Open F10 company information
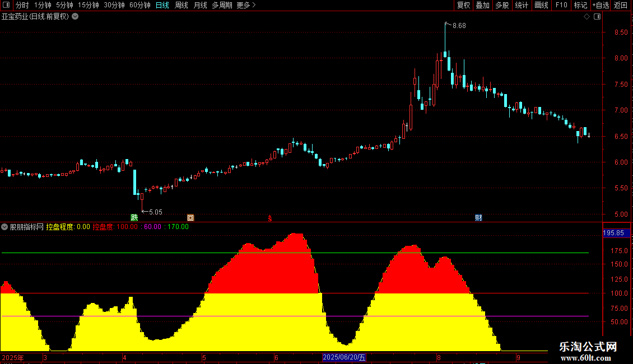Viewport: 633px width, 364px height. click(x=561, y=5)
